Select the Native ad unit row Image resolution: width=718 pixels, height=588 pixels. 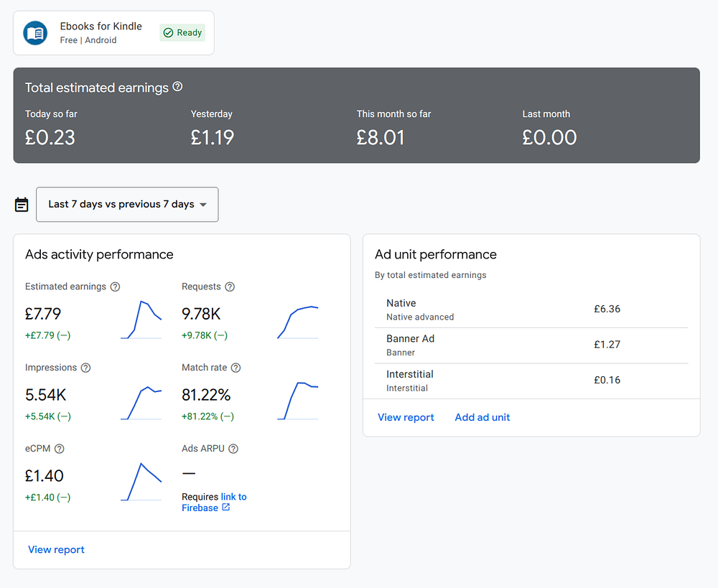click(x=531, y=309)
